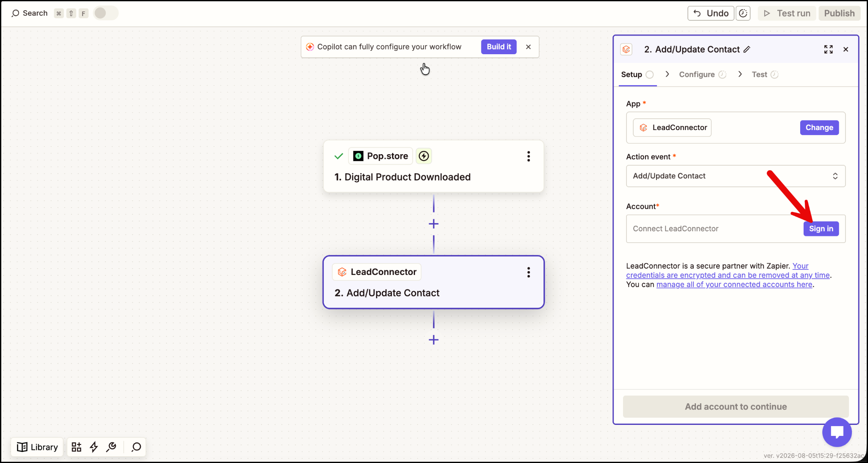Open the Library panel

[37, 447]
